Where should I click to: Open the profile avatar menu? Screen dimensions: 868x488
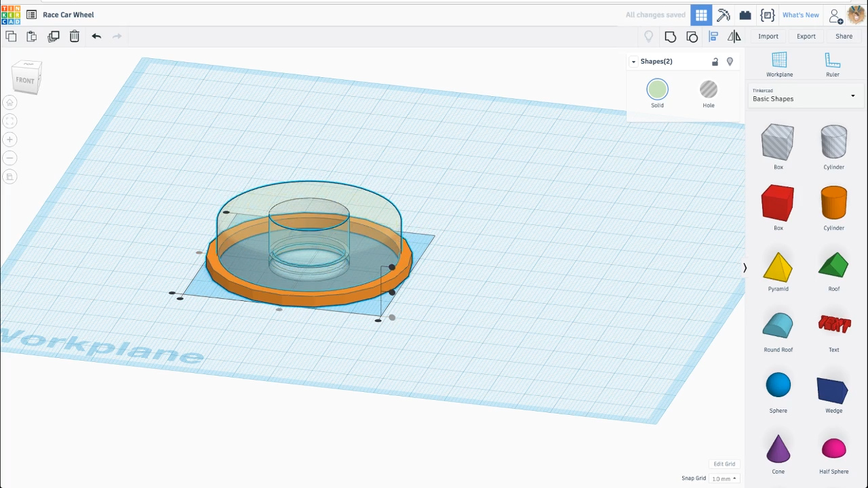click(856, 15)
